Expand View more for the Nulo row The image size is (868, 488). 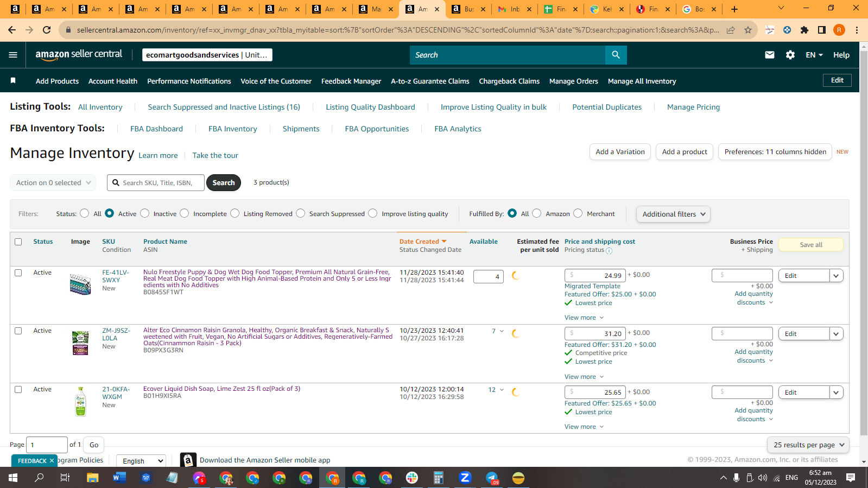pos(584,318)
